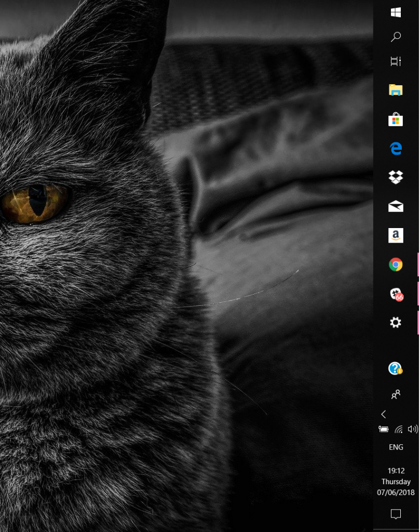
Task: Launch the Mail app
Action: [x=396, y=206]
